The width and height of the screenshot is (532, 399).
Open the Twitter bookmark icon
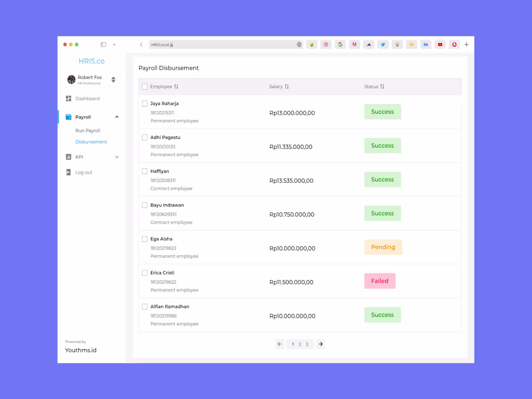(383, 44)
